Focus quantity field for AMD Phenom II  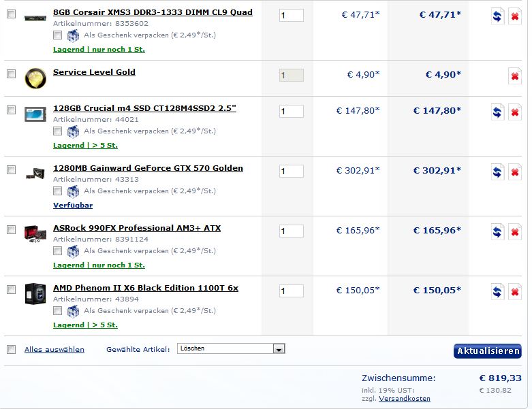292,291
